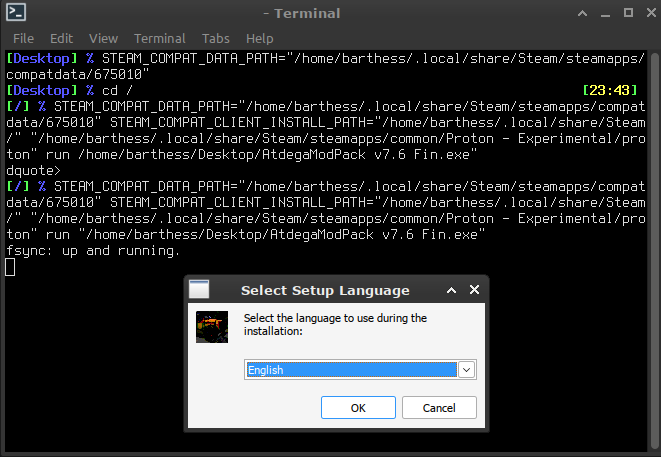Expand the language dropdown arrow

(466, 370)
